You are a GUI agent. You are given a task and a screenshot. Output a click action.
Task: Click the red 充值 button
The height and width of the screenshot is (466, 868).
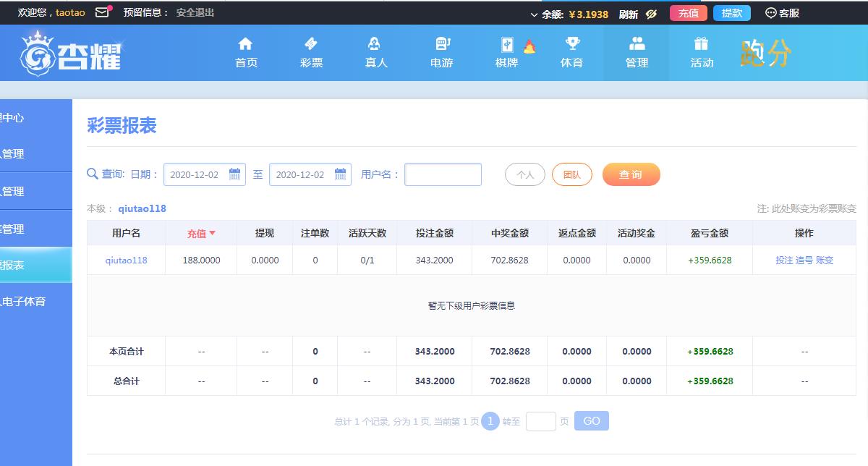point(689,13)
